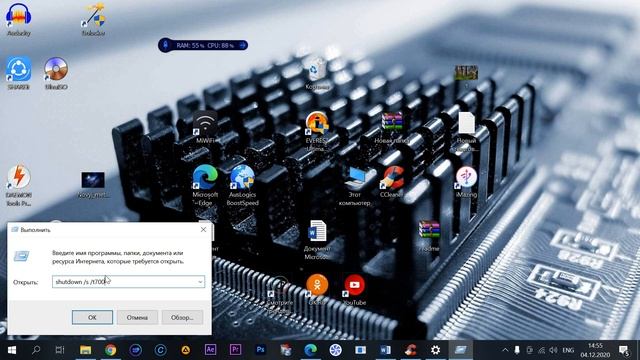640x360 pixels.
Task: Click the arrow on the RAM/CPU widget
Action: tap(242, 45)
